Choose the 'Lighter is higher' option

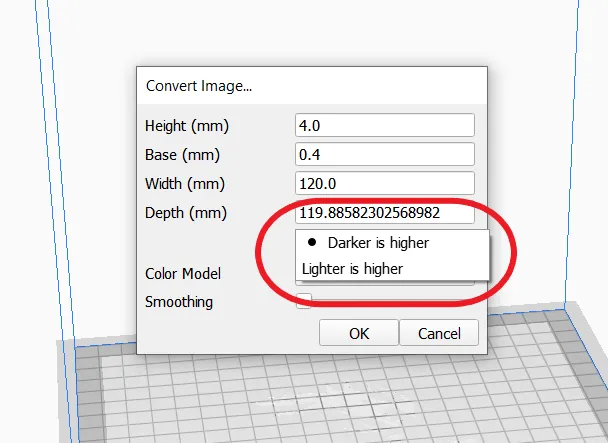(392, 268)
